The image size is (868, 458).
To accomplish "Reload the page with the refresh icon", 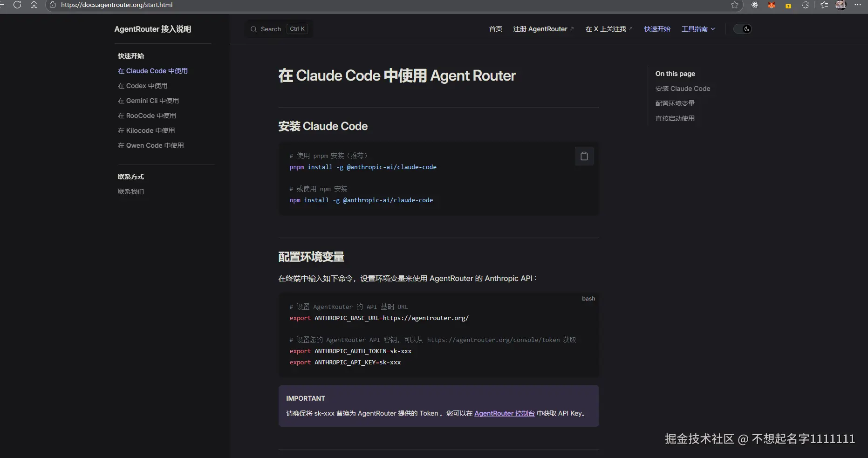I will click(x=17, y=5).
